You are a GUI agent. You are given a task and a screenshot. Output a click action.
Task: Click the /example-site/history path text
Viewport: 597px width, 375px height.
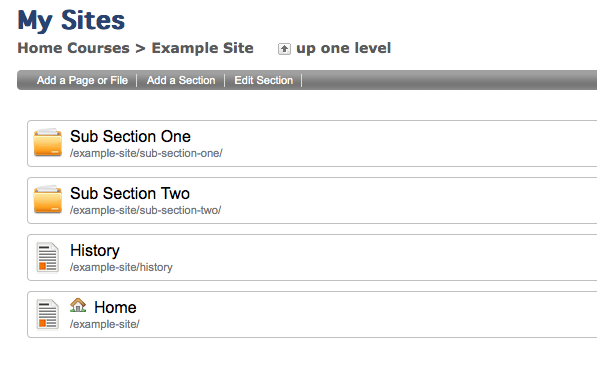click(x=121, y=268)
